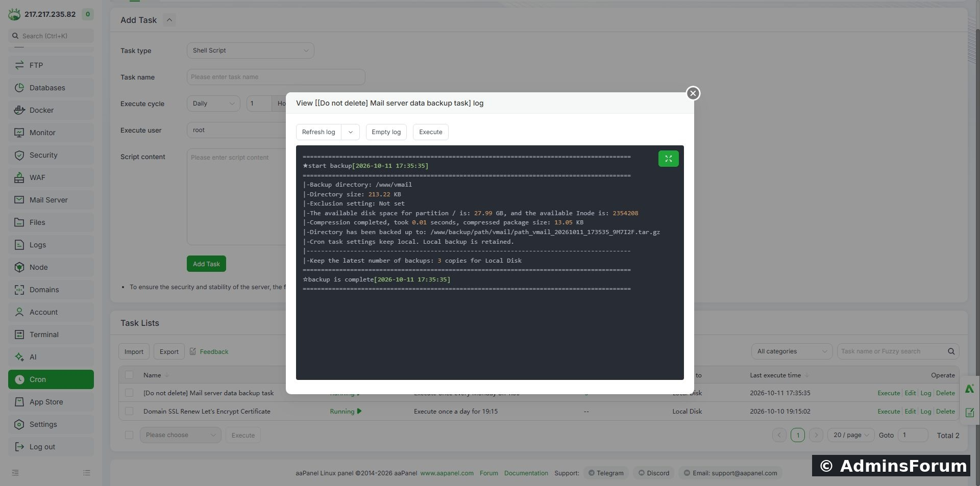Tick the checkbox beside Please choose
Image resolution: width=980 pixels, height=486 pixels.
[x=129, y=435]
